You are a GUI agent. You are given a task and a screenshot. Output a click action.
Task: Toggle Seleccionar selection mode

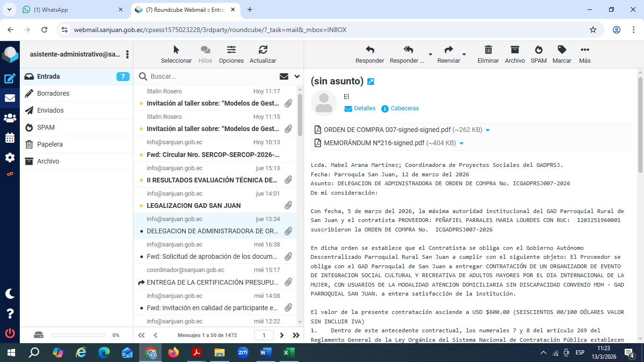[x=176, y=54]
